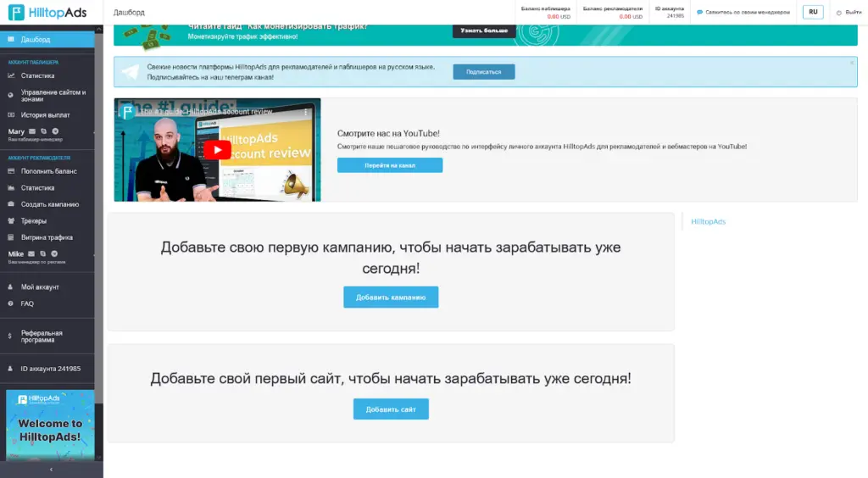The image size is (868, 478).
Task: Click the Skype icon next to Mary
Action: point(44,131)
